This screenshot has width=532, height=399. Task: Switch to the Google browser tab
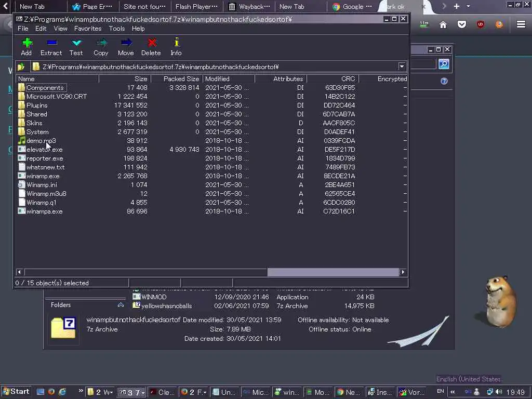pyautogui.click(x=352, y=6)
